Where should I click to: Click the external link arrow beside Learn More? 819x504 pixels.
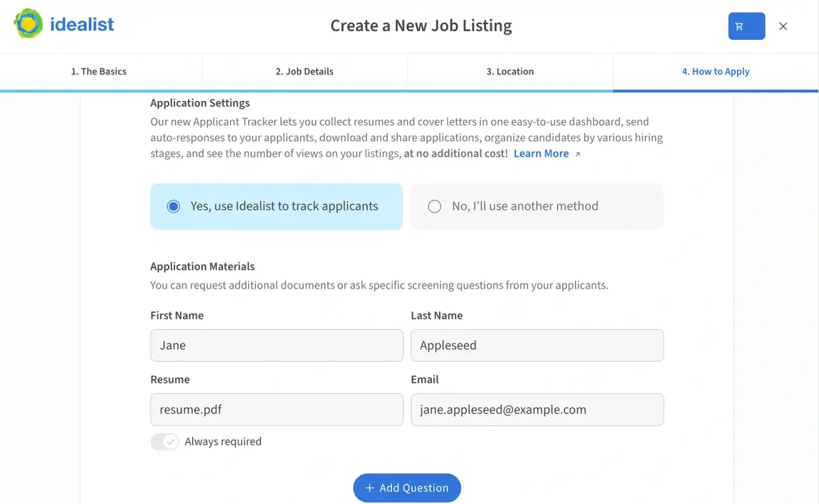578,154
